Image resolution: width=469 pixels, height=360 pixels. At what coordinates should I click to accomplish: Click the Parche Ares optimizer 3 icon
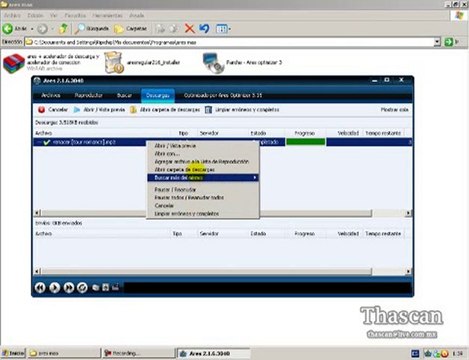pos(213,63)
